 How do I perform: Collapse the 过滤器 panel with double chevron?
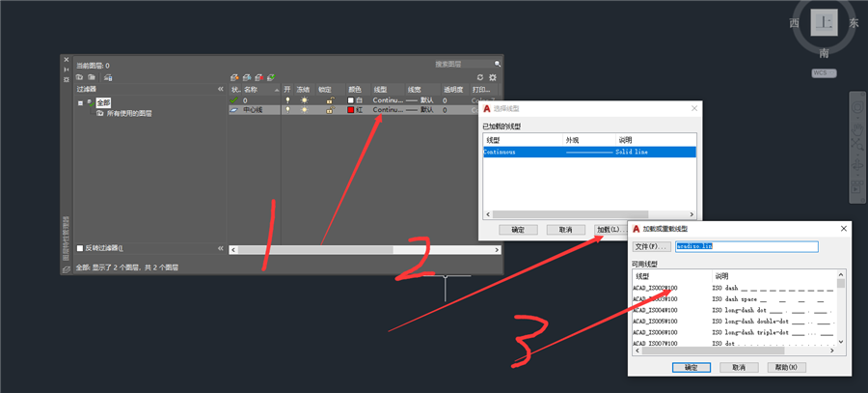pos(220,89)
